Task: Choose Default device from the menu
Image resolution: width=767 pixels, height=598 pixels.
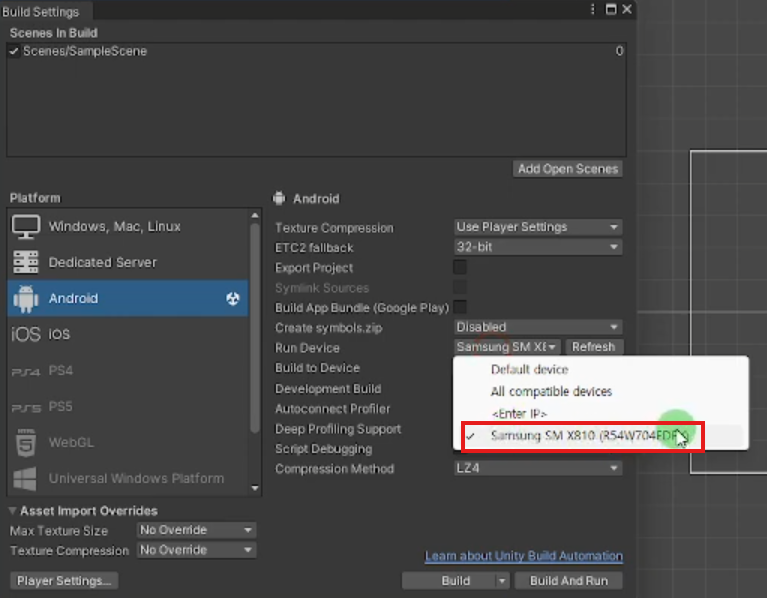Action: [601, 370]
